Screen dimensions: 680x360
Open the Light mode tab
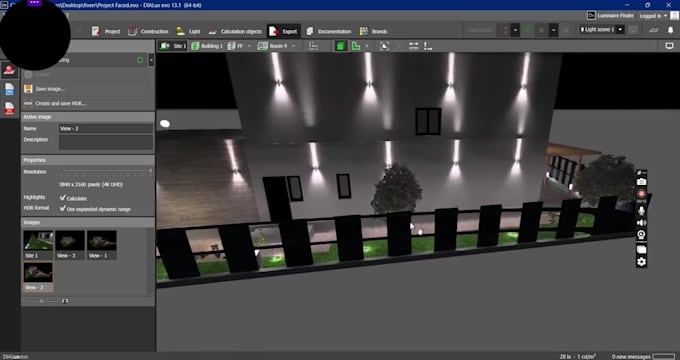point(188,31)
